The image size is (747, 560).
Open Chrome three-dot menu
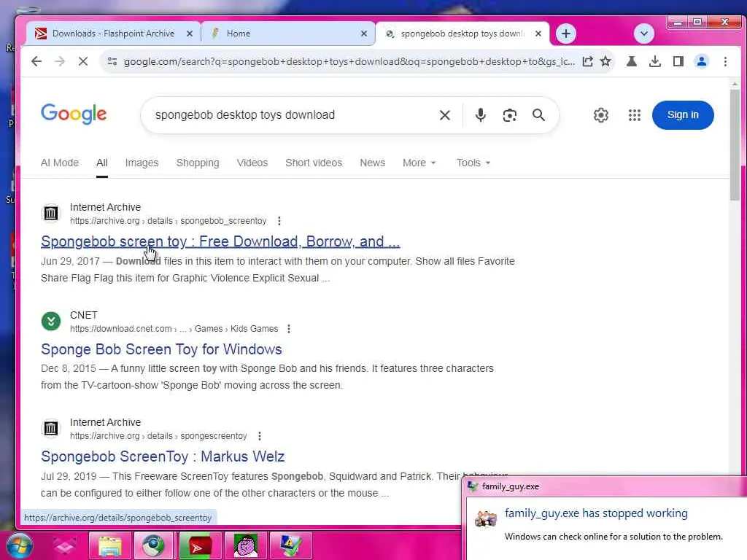(725, 61)
